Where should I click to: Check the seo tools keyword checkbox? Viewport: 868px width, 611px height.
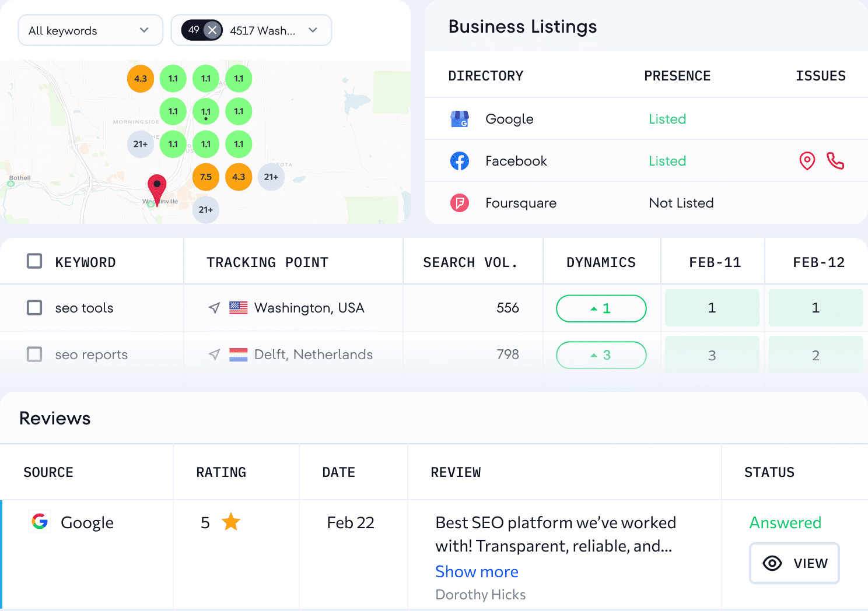[x=34, y=307]
